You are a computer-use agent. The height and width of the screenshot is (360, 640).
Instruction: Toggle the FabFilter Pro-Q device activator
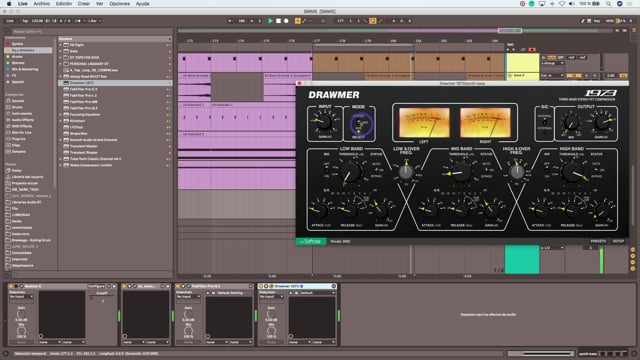point(178,286)
